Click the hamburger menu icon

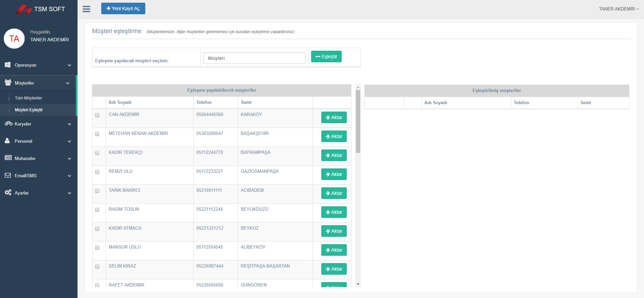pos(86,9)
